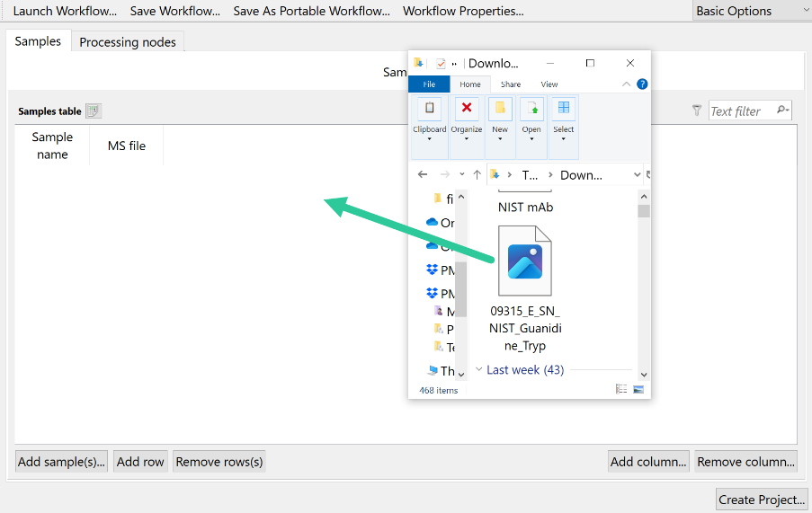
Task: Click the Remove column button
Action: [745, 461]
